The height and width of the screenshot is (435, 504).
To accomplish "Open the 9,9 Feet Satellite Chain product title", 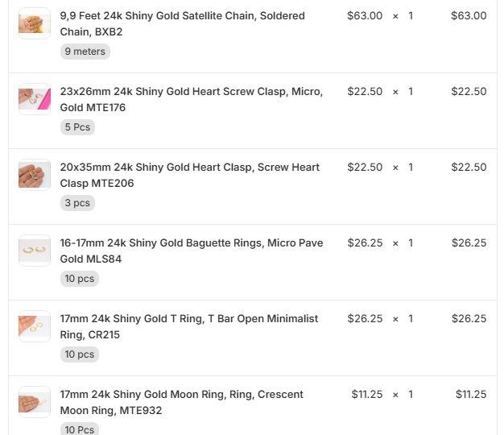I will pos(182,24).
